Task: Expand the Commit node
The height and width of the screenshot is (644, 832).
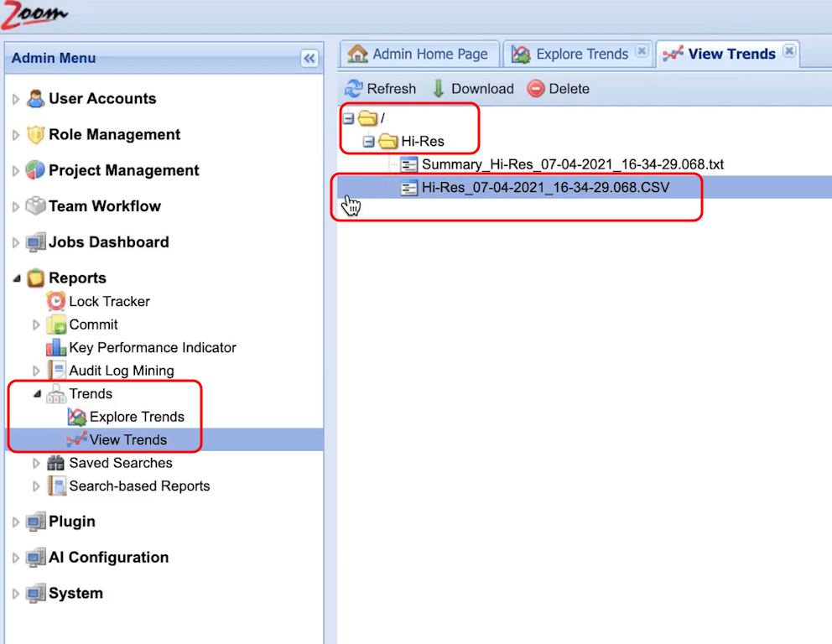Action: click(x=36, y=325)
